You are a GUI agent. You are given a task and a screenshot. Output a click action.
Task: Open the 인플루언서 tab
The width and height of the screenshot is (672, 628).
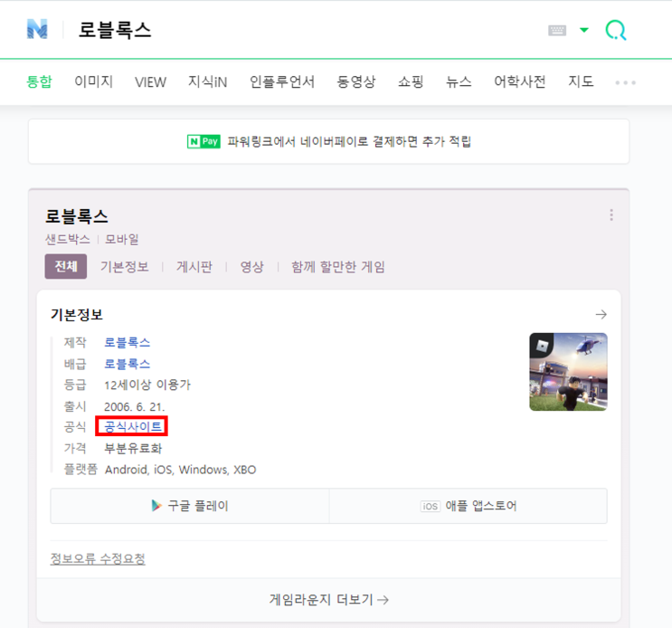pos(282,81)
